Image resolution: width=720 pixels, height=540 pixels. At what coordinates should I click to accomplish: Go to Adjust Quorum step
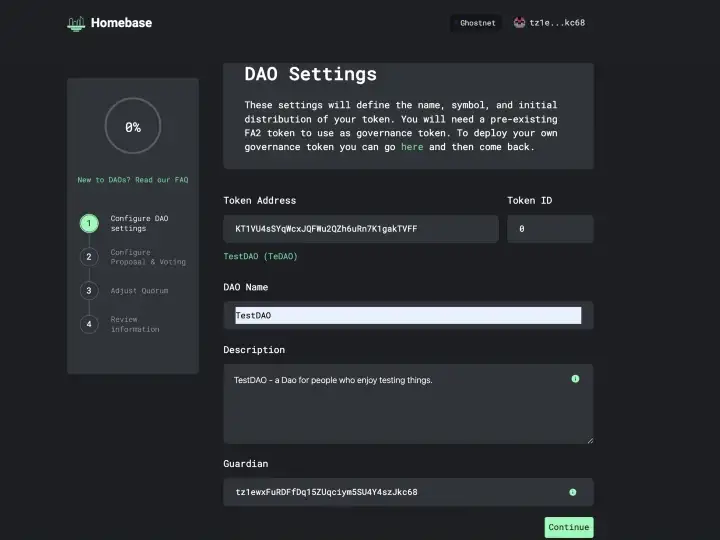139,291
